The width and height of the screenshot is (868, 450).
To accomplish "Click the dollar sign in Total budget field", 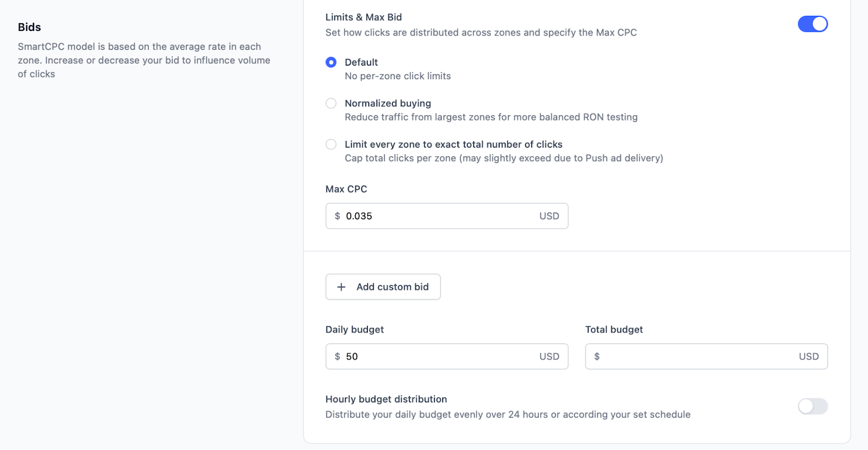I will click(597, 356).
